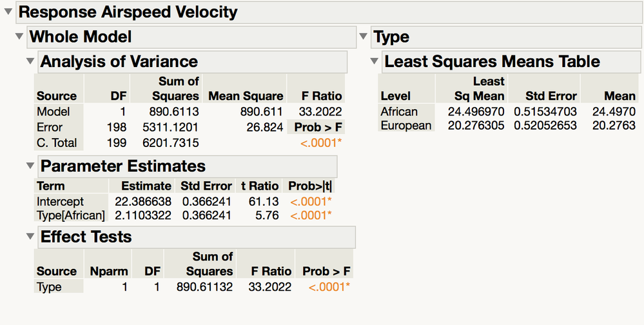Collapse the Analysis of Variance outline
Screen dimensions: 644x325
coord(30,61)
